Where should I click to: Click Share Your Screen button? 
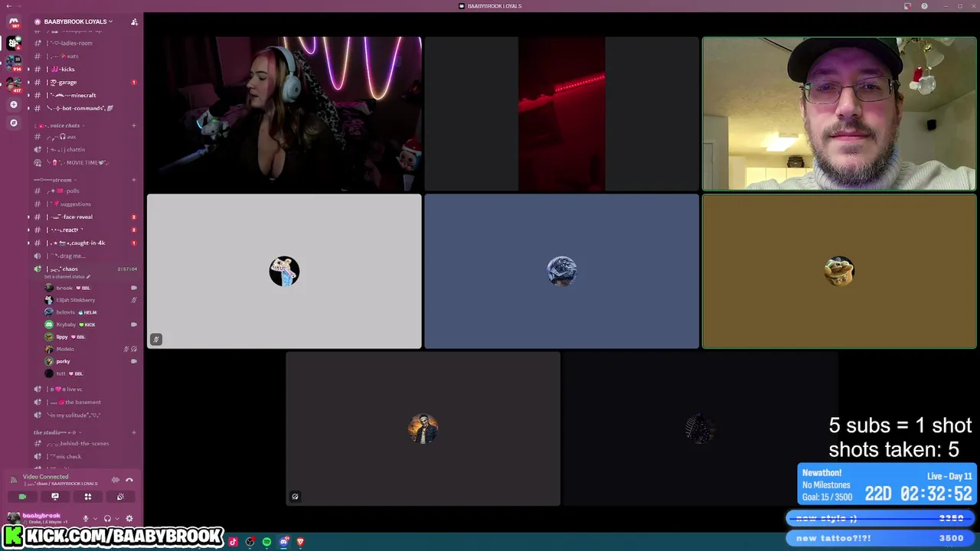(x=55, y=497)
